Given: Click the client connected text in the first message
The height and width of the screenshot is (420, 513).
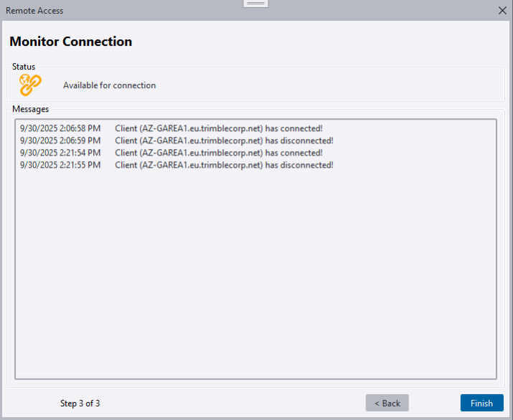Looking at the screenshot, I should tap(218, 128).
